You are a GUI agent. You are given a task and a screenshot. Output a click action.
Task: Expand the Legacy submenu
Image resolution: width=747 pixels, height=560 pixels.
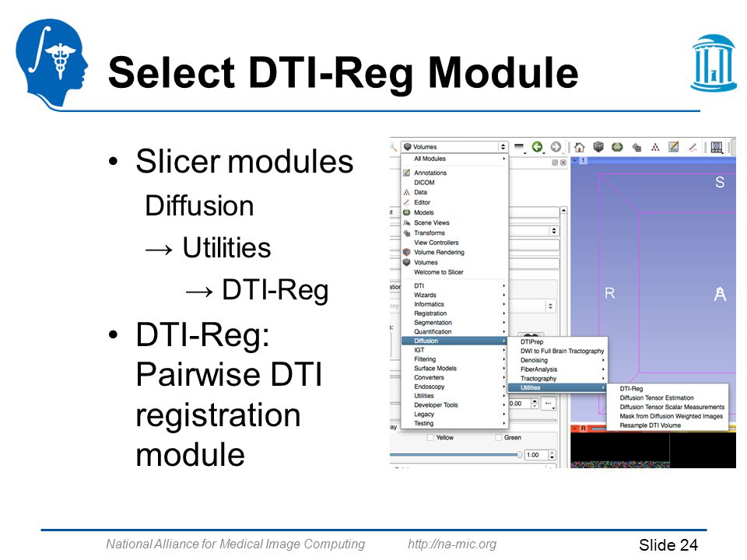point(454,415)
